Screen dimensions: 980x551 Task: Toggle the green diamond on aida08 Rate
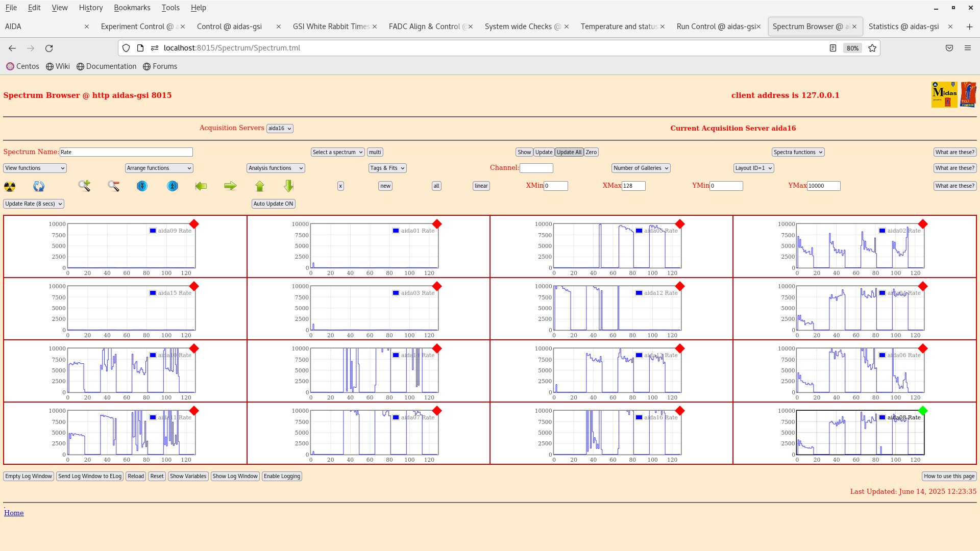click(922, 411)
